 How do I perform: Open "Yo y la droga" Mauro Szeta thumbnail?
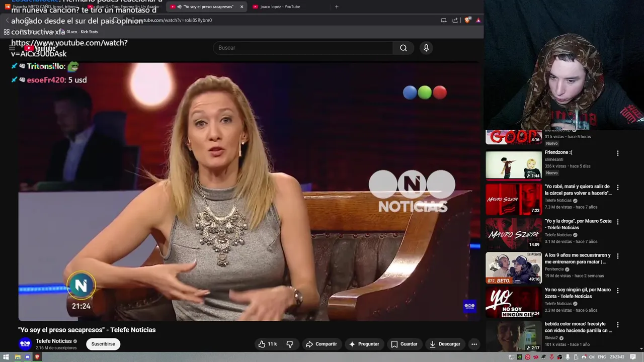click(x=514, y=233)
